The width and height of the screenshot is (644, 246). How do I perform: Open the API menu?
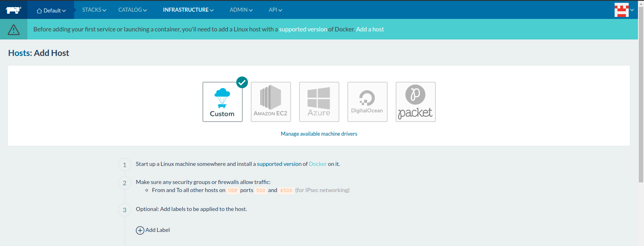tap(275, 10)
